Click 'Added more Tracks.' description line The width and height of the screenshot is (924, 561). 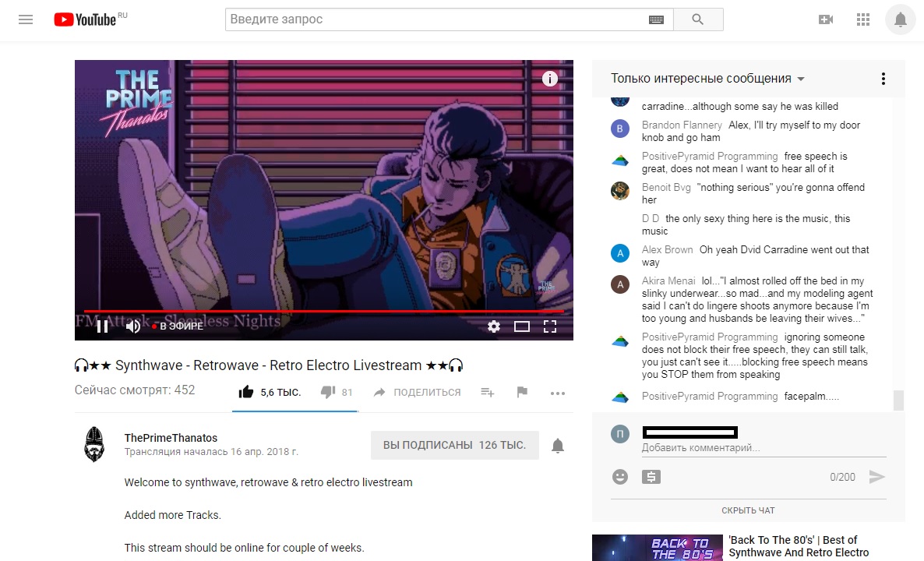click(173, 515)
